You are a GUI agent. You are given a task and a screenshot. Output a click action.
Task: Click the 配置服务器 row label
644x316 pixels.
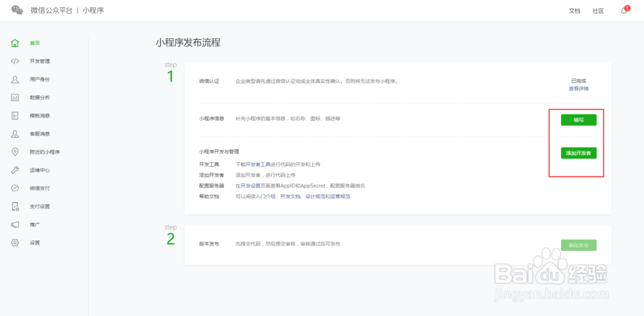[x=211, y=186]
